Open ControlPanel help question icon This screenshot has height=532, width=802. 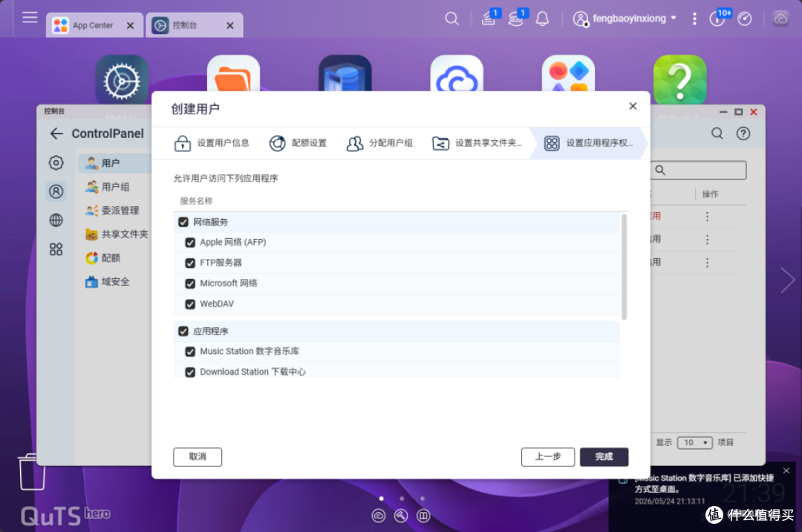click(743, 134)
